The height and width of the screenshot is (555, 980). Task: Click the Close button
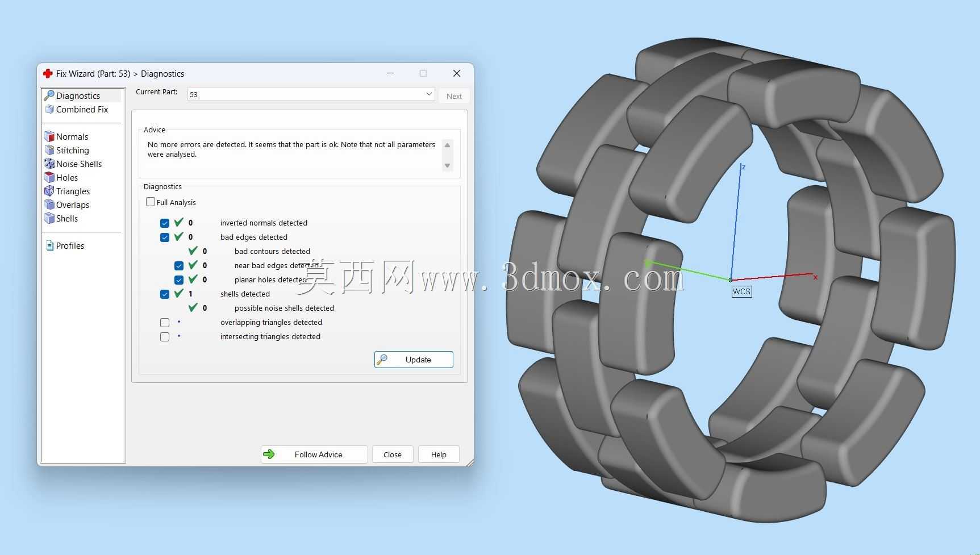(x=393, y=454)
